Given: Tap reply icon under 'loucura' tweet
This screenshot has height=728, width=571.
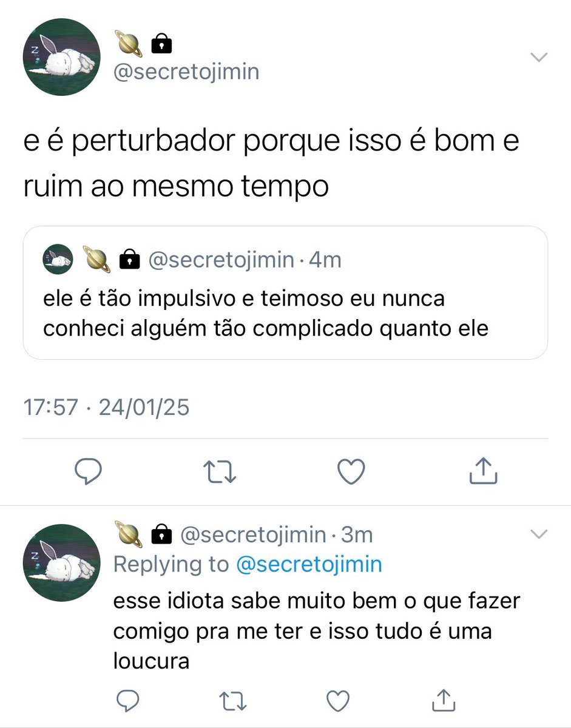Looking at the screenshot, I should pyautogui.click(x=128, y=700).
